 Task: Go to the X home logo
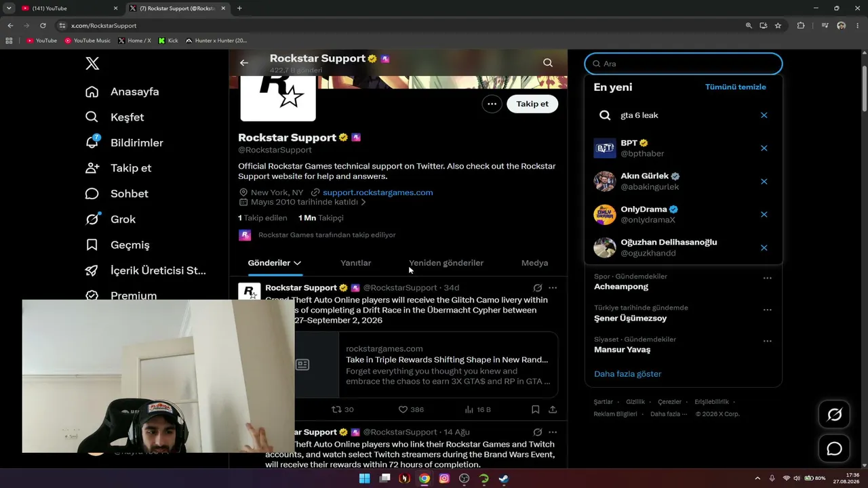[x=93, y=64]
